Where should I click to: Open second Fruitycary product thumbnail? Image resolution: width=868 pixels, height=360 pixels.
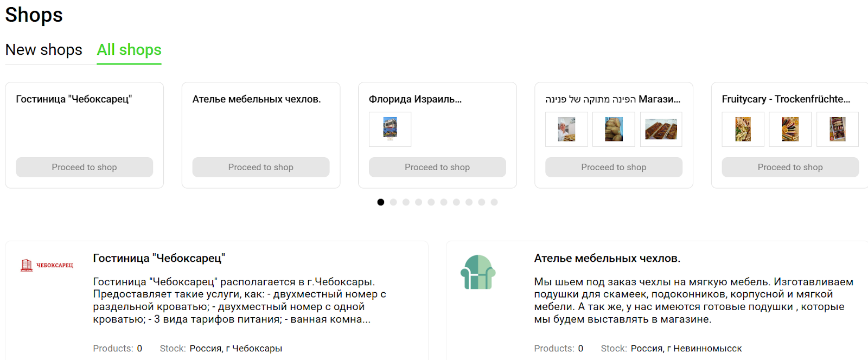(790, 129)
